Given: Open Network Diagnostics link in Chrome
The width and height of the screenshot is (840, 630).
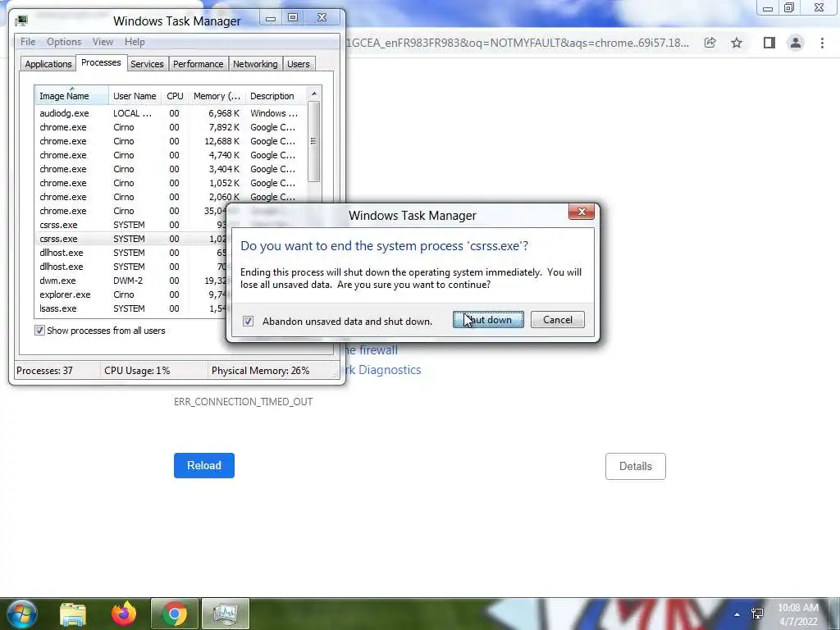Looking at the screenshot, I should (x=382, y=370).
